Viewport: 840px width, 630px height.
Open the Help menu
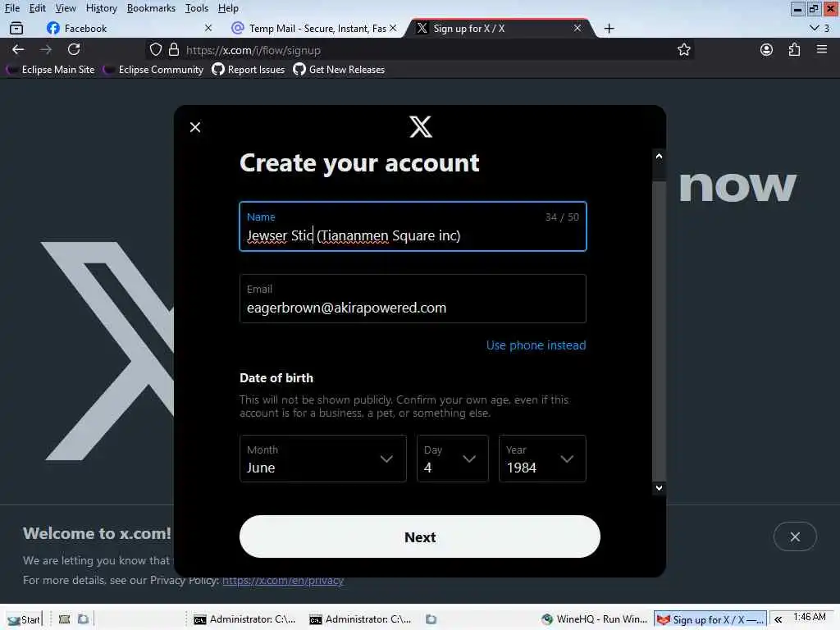coord(228,8)
